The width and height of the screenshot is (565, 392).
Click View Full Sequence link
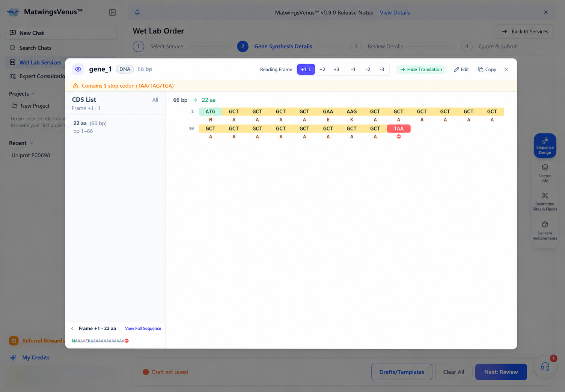[143, 329]
